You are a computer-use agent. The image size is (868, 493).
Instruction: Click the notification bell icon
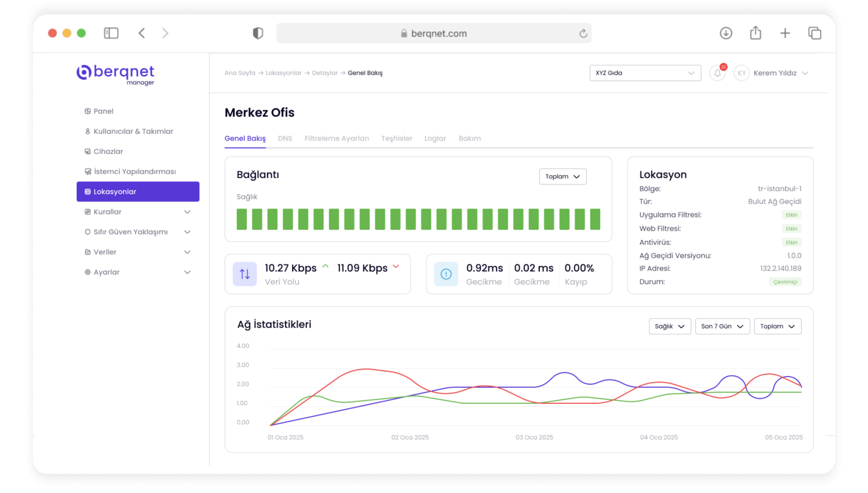click(717, 73)
